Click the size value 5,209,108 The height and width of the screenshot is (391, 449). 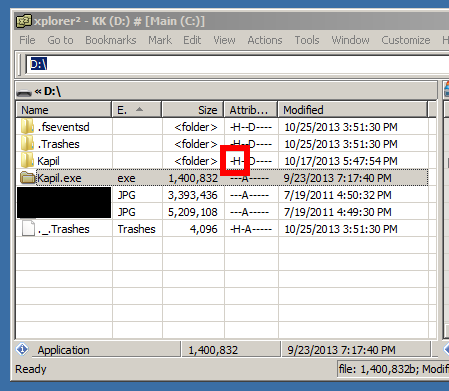point(193,212)
